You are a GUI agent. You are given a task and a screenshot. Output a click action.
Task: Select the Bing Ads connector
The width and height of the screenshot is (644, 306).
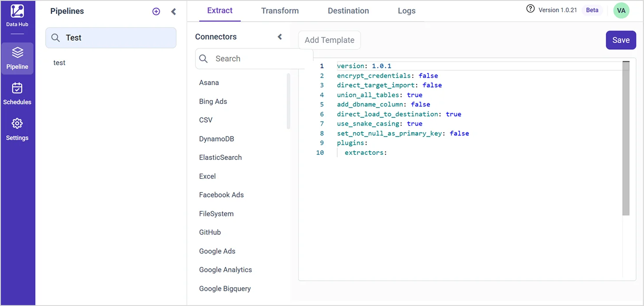pos(213,101)
